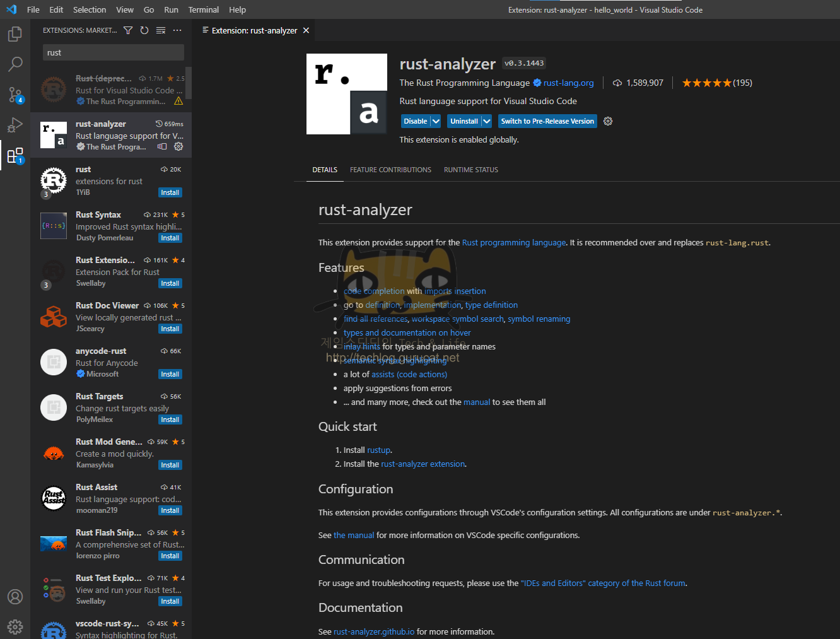Install the anycode-rust extension

point(170,374)
